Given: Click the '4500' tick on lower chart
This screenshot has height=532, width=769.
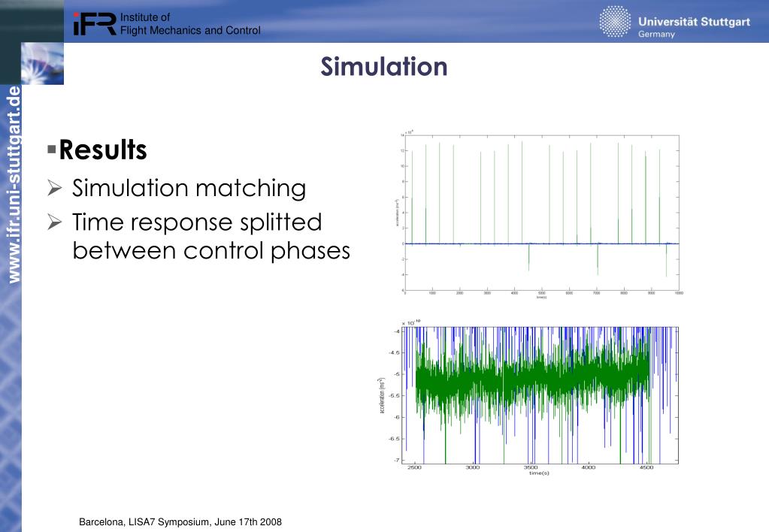Looking at the screenshot, I should 646,467.
